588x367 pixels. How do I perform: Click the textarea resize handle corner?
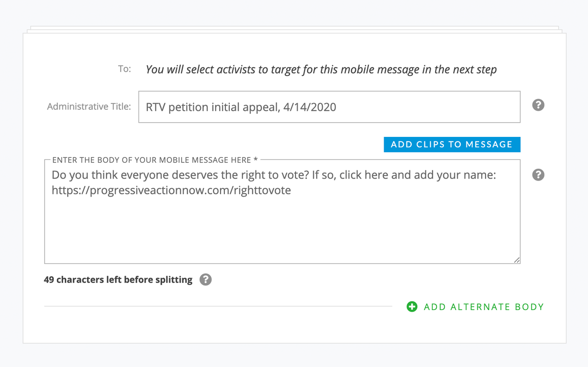point(517,260)
